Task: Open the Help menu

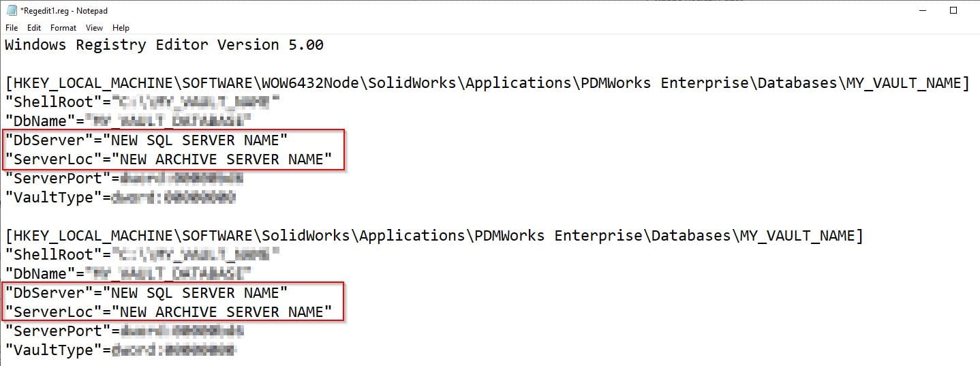Action: [x=121, y=28]
